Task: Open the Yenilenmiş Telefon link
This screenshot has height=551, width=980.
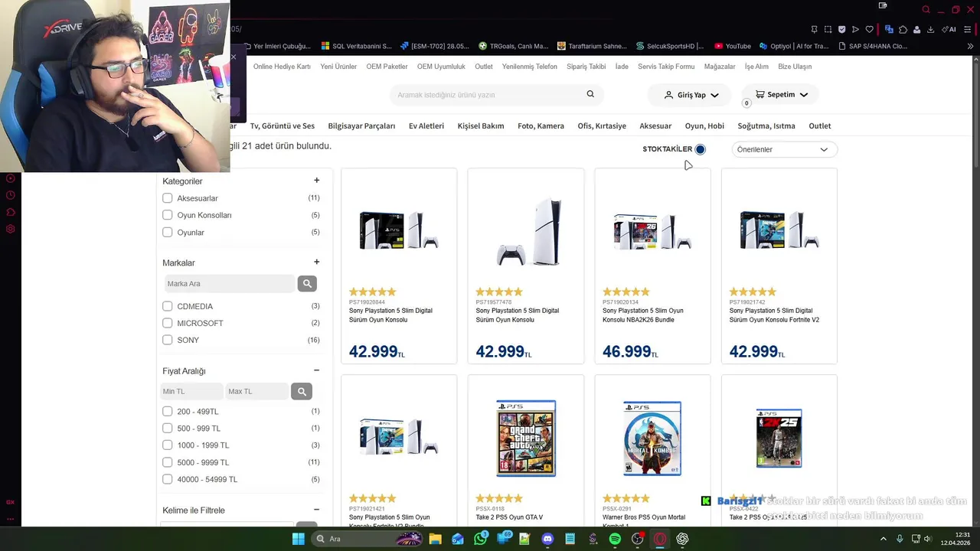Action: (530, 67)
